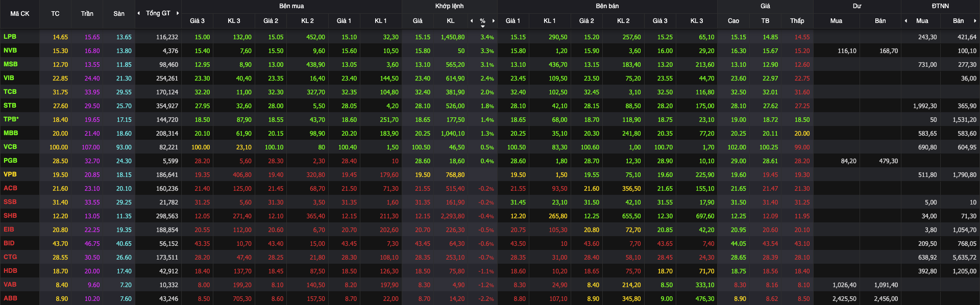Click left arrow beside ĐTNN Mua header

tap(906, 21)
